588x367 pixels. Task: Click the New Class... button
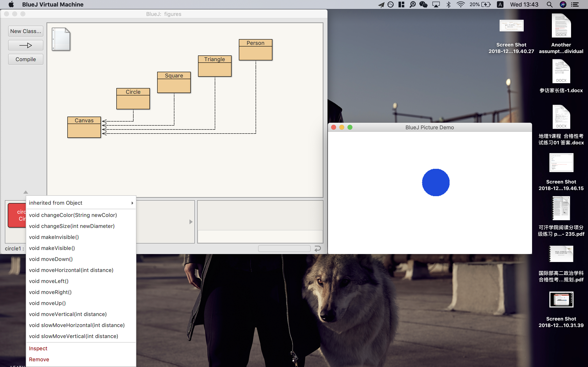(26, 31)
